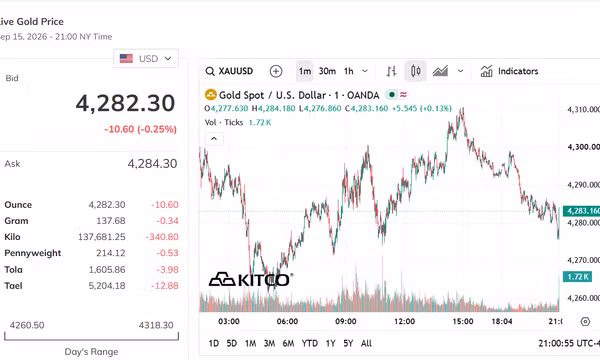Click the bid price 4,282.30

(x=125, y=103)
